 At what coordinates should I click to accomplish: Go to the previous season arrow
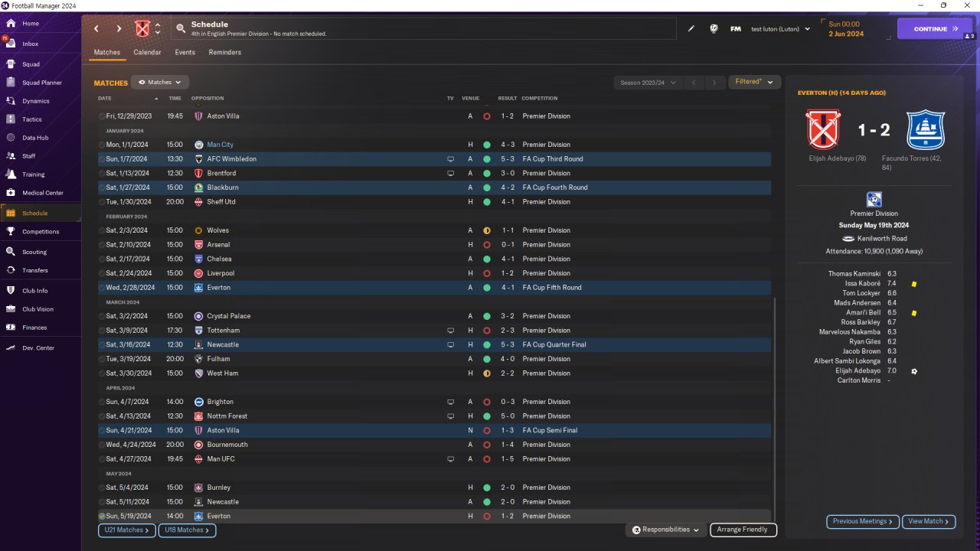tap(693, 82)
